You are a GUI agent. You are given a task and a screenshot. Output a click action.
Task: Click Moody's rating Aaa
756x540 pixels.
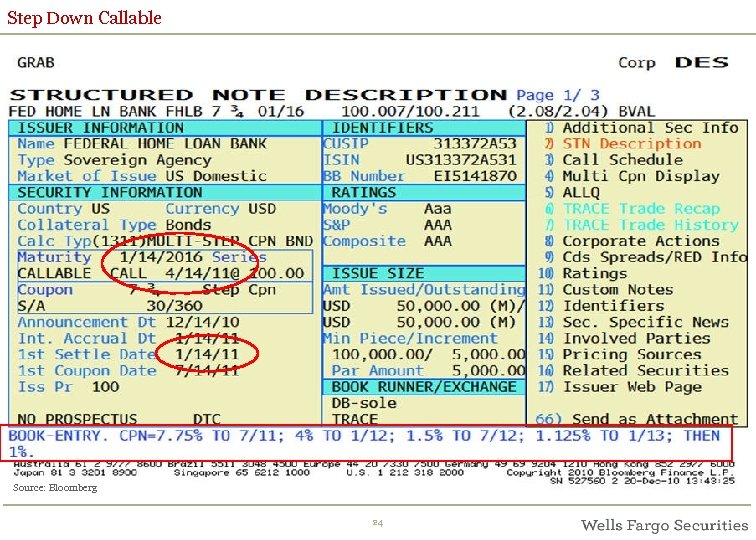pos(438,208)
